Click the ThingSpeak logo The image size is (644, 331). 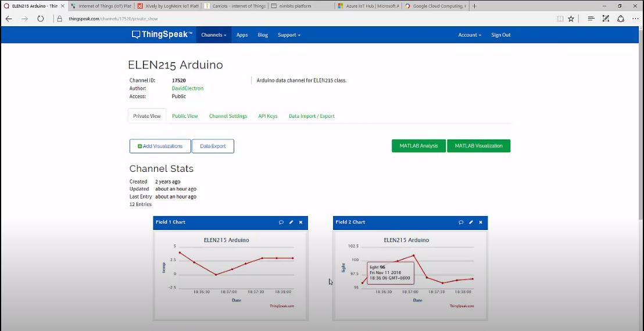pos(162,35)
